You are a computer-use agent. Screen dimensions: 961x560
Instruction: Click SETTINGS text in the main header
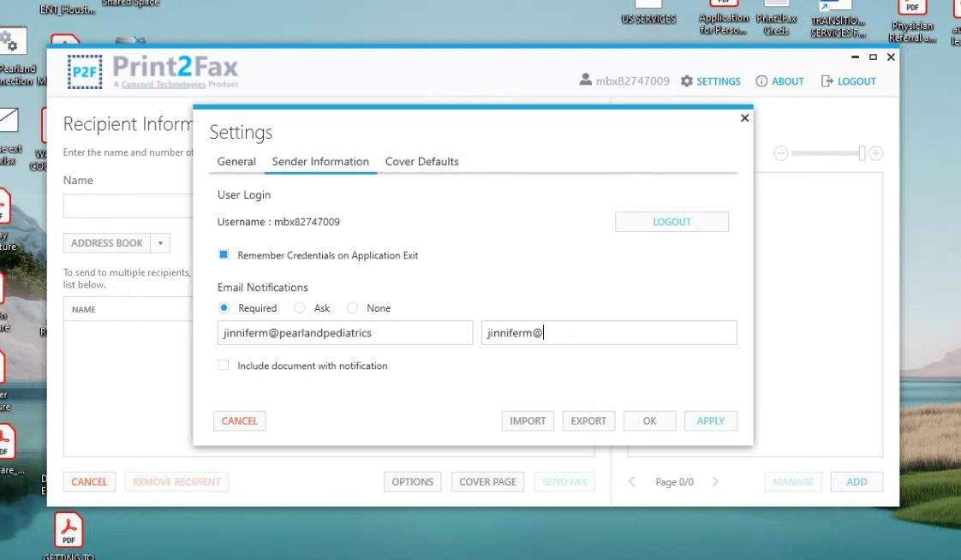pyautogui.click(x=719, y=81)
